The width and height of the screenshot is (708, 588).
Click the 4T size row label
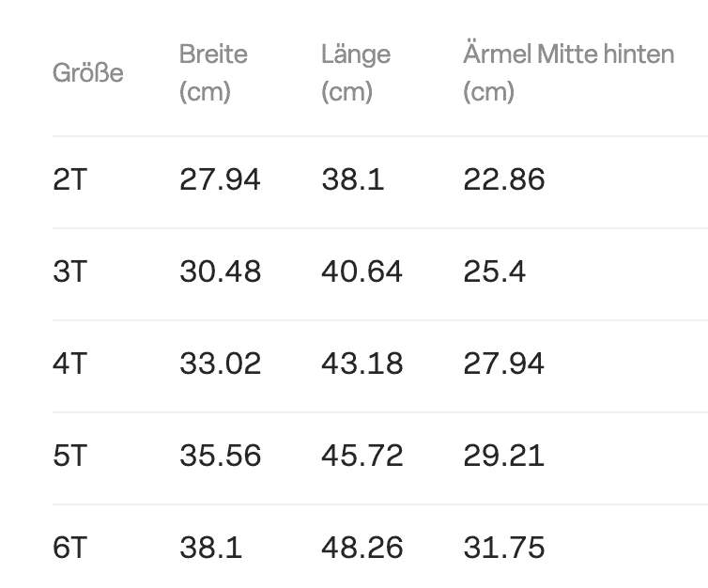point(69,364)
